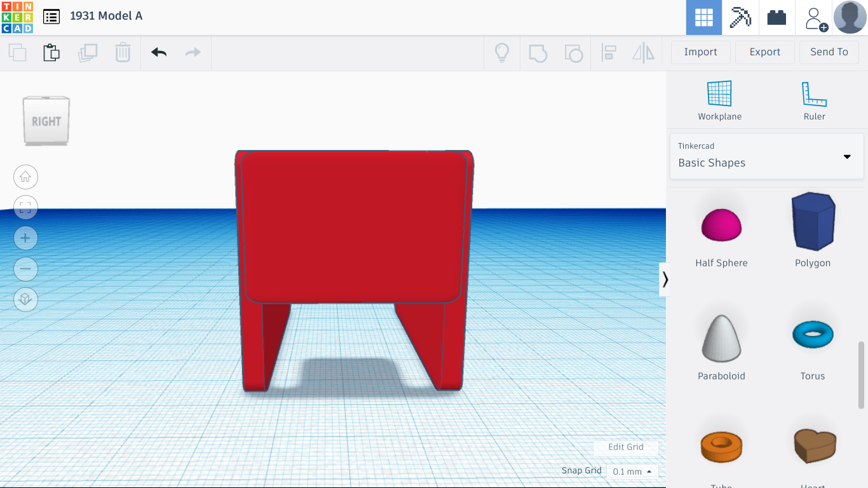Select the Workplane tool
This screenshot has width=868, height=488.
coord(719,100)
